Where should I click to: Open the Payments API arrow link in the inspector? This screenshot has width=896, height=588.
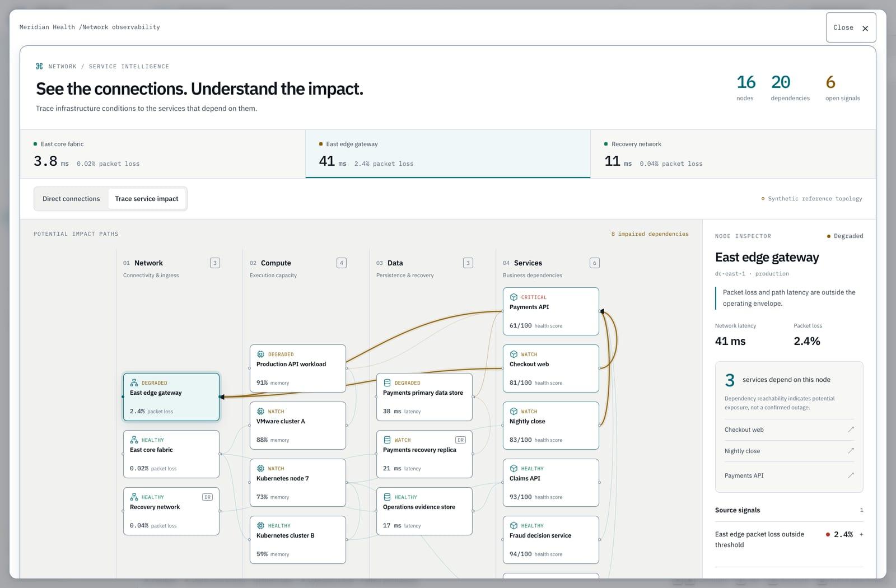(x=851, y=475)
